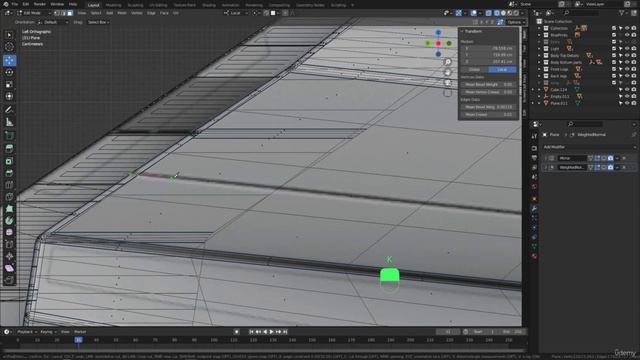Exclude Body Top Details collection checkbox
Image resolution: width=640 pixels, height=360 pixels.
[x=614, y=56]
